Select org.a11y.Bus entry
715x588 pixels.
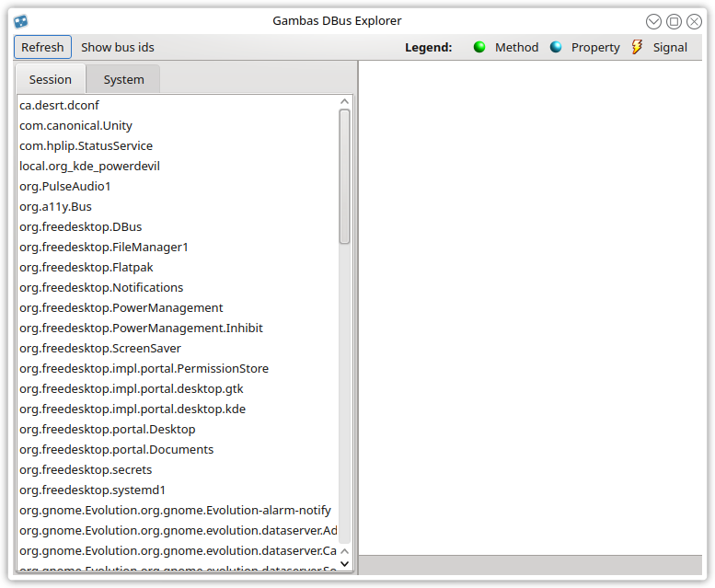178,206
